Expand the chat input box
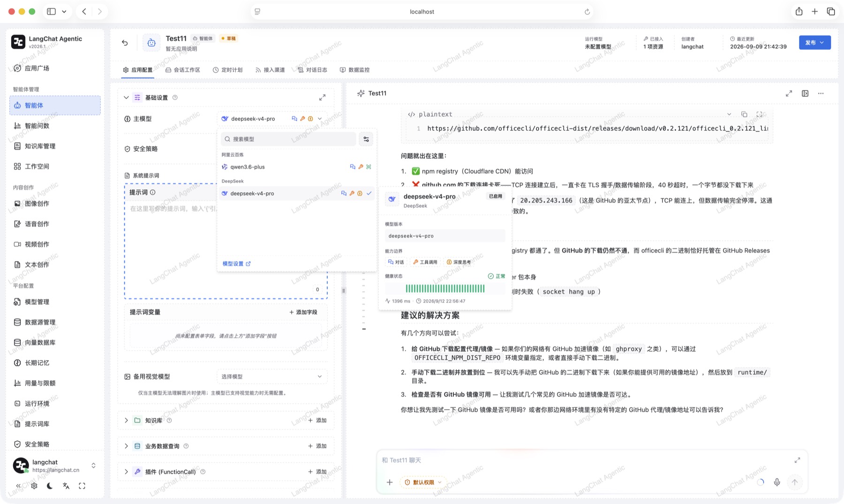 pos(797,460)
